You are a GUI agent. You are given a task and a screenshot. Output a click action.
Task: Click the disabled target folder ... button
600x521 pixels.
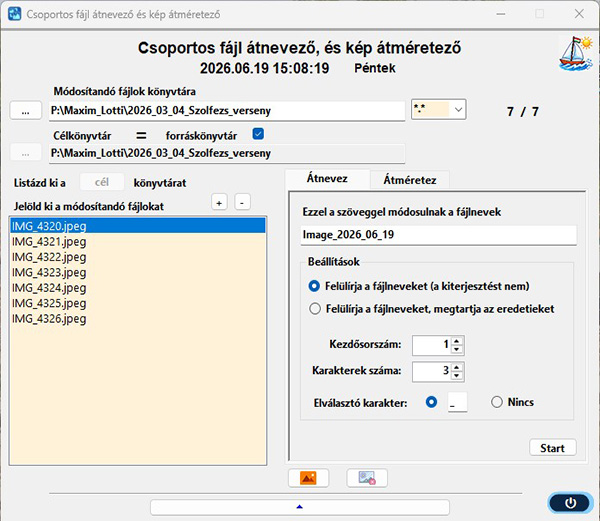(x=25, y=153)
